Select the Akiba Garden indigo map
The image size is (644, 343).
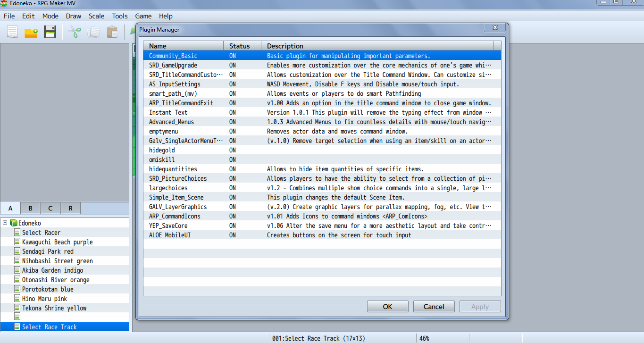pos(52,270)
